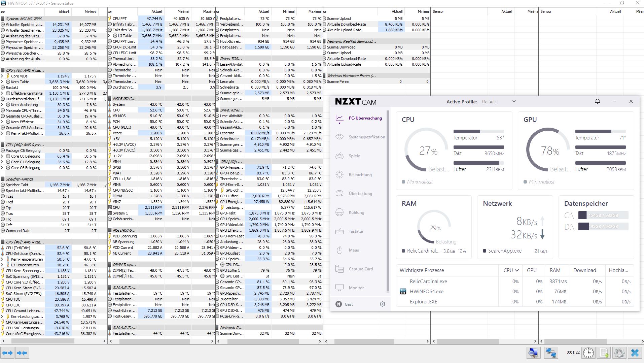The width and height of the screenshot is (644, 363).
Task: Click the Übertaktung gauge icon
Action: (x=339, y=194)
